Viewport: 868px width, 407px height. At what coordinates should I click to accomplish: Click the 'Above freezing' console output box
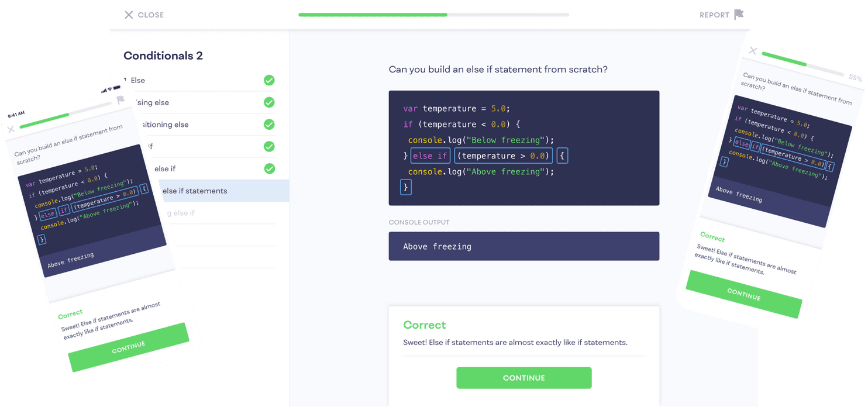(x=523, y=246)
